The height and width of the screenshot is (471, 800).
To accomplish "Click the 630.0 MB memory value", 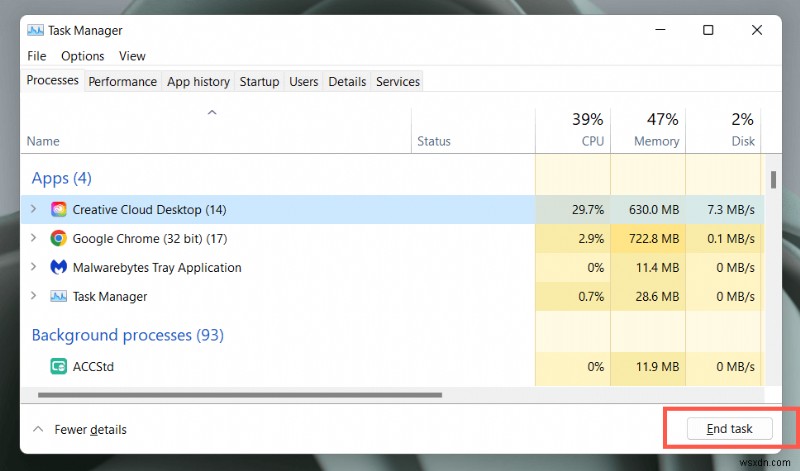I will tap(654, 210).
